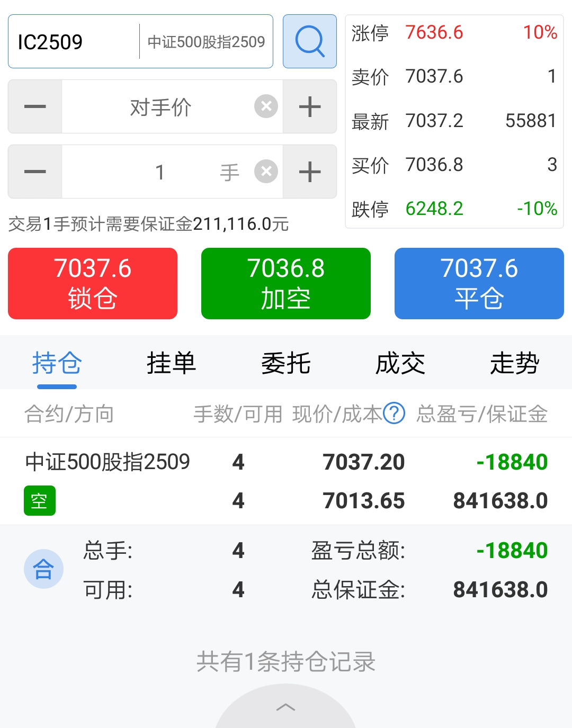Switch to the 挂单 tab

[x=172, y=363]
